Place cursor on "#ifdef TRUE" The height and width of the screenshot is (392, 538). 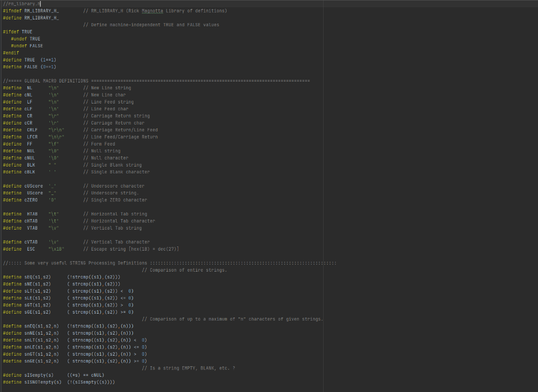pyautogui.click(x=17, y=32)
